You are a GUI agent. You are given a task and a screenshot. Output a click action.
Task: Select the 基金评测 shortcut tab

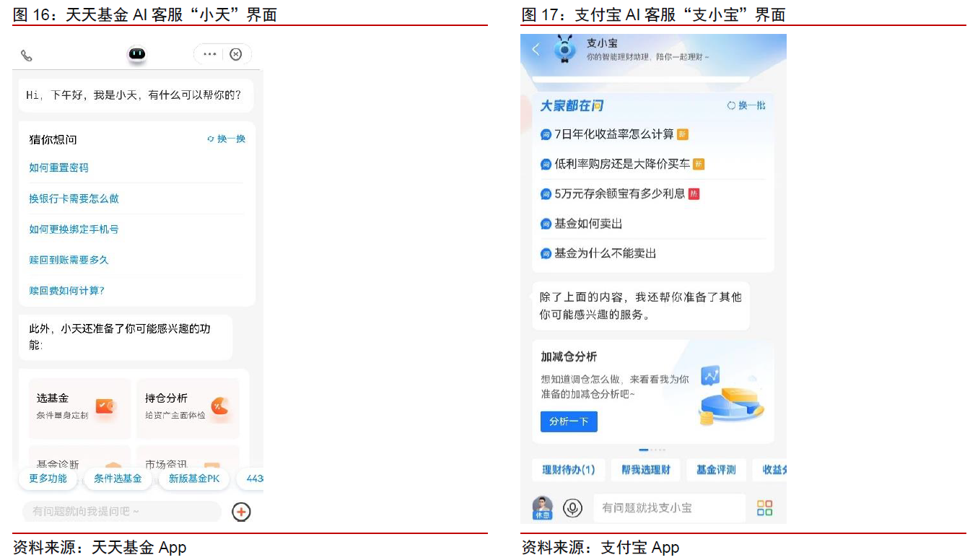tap(716, 470)
